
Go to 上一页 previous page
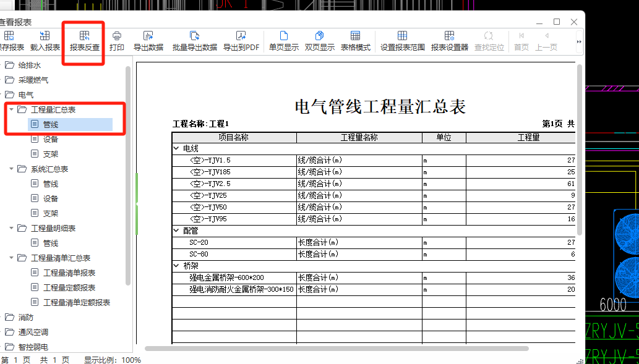pyautogui.click(x=546, y=41)
